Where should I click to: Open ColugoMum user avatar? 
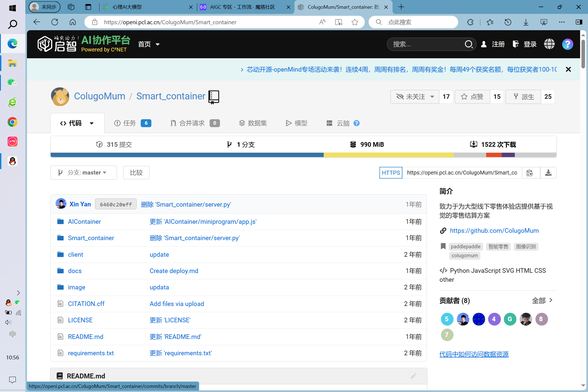(60, 96)
